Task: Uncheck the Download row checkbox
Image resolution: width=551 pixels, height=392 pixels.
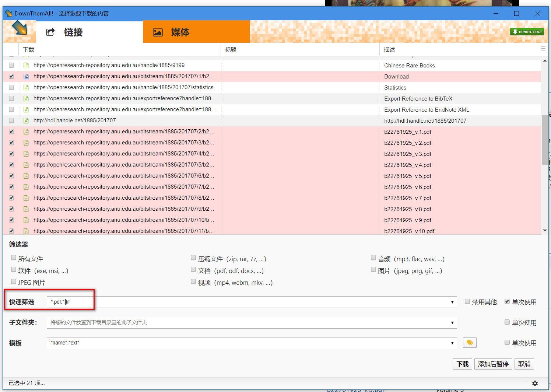Action: [x=11, y=76]
